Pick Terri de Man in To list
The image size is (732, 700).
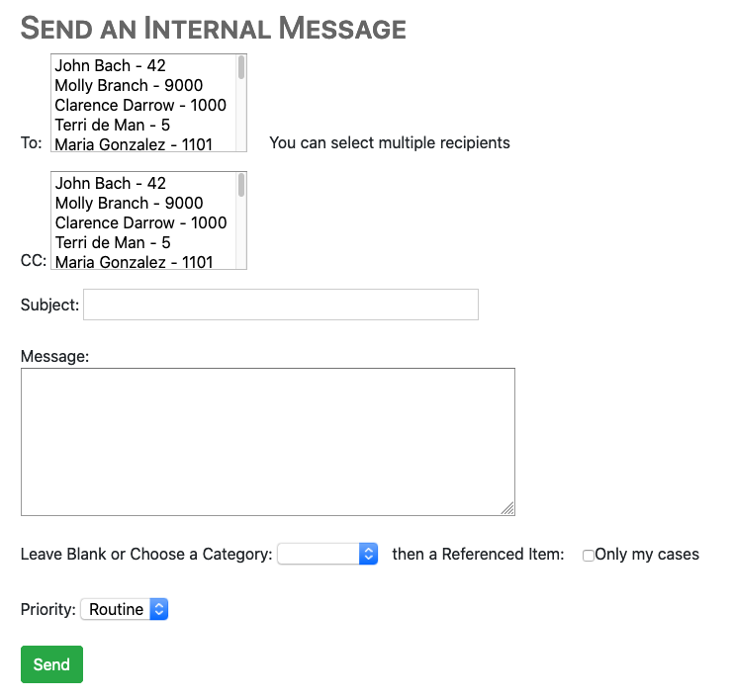tap(113, 126)
